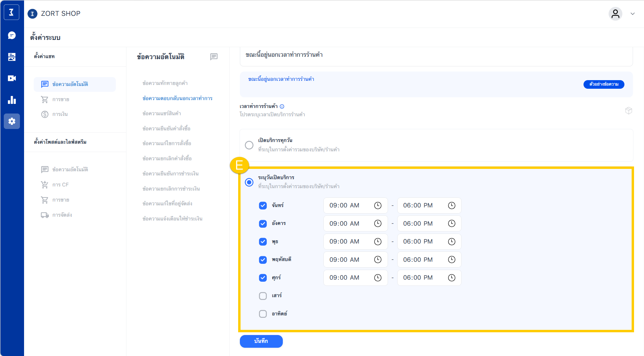Click the ตัวอย่างข้อความ sample message button
The image size is (644, 356).
603,84
